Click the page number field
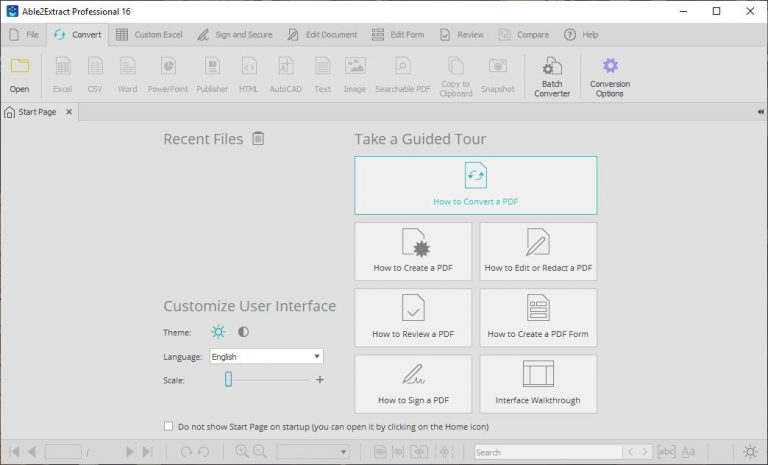Image resolution: width=768 pixels, height=465 pixels. click(63, 451)
